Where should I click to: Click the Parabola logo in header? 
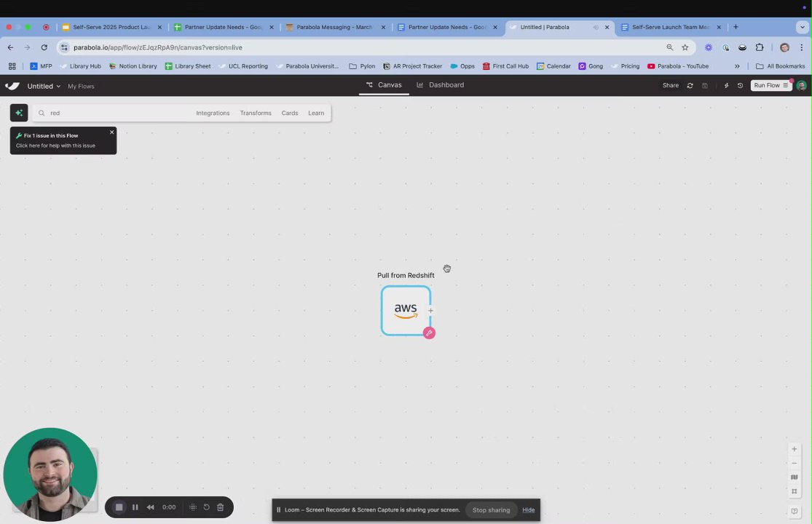pyautogui.click(x=12, y=86)
